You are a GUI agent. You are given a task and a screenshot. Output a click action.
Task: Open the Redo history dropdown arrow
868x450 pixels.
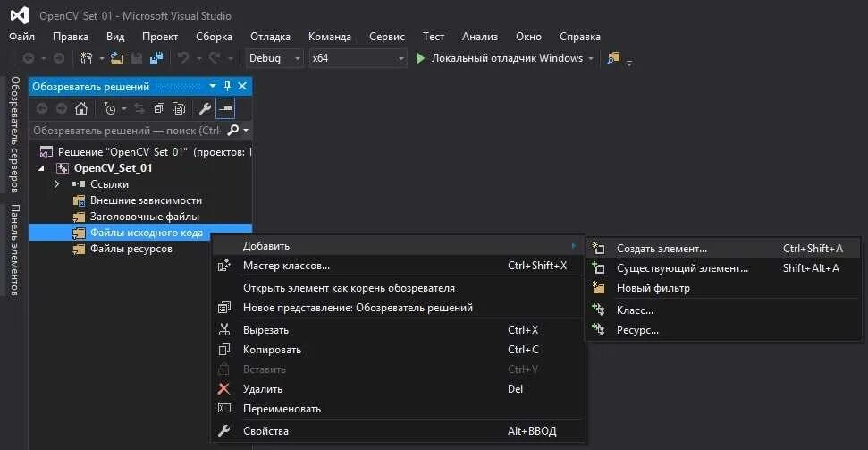(x=229, y=58)
